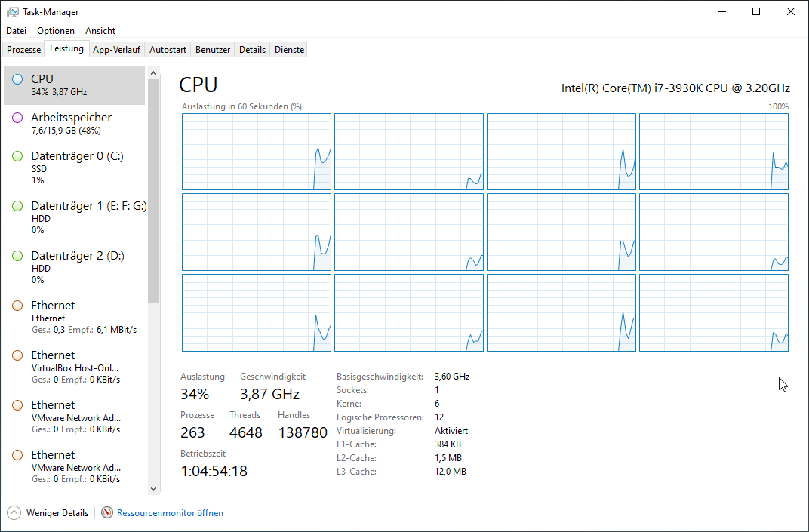The height and width of the screenshot is (532, 809).
Task: Click the purple Arbeitsspeicher circle icon
Action: click(x=17, y=118)
